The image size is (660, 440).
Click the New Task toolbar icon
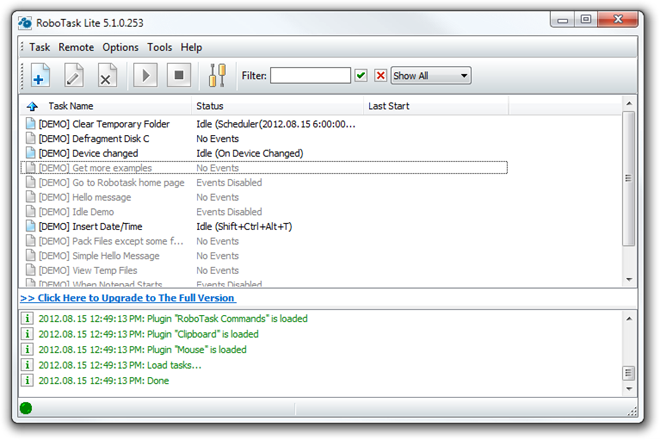tap(40, 75)
